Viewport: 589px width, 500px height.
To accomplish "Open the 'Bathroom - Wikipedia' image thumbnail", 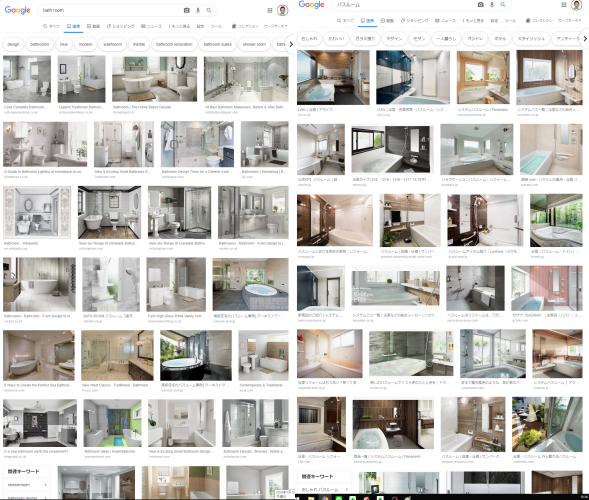I will [x=37, y=212].
